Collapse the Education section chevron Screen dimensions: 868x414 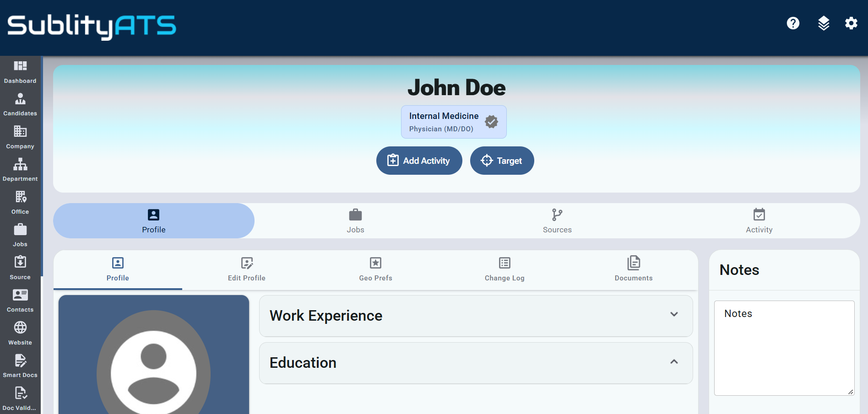point(674,362)
